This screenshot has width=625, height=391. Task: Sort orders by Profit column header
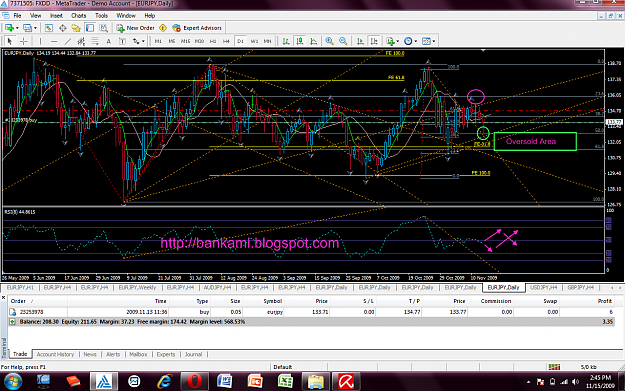604,301
